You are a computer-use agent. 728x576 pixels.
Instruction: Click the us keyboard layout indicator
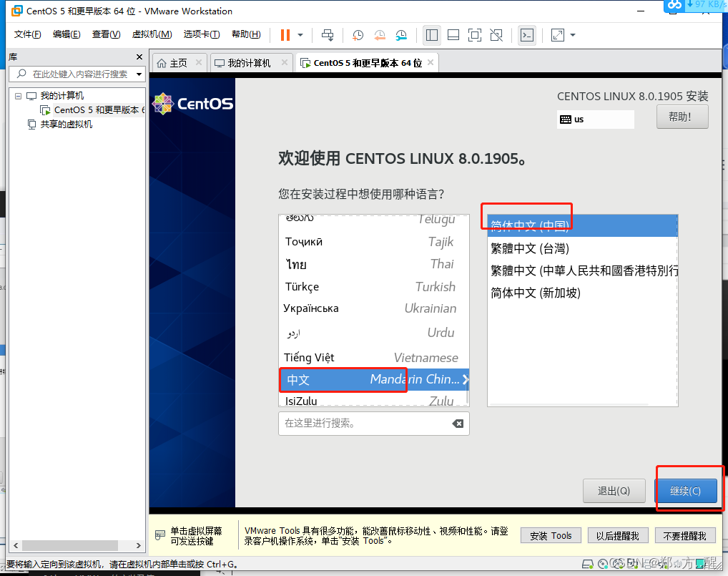click(x=595, y=119)
